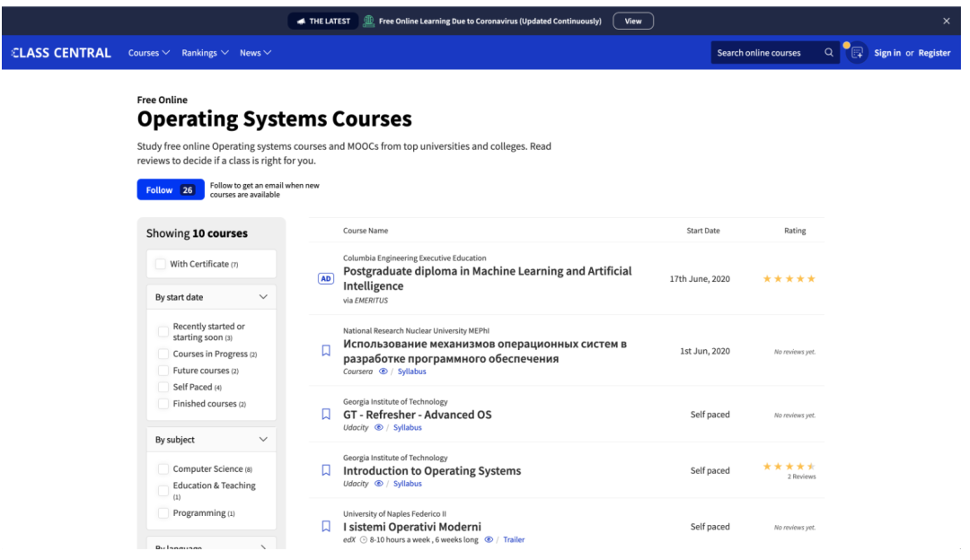The width and height of the screenshot is (970, 560).
Task: Open the Rankings dropdown menu
Action: (x=205, y=53)
